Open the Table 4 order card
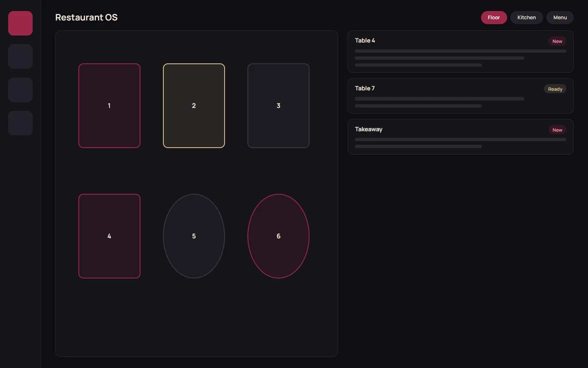This screenshot has width=588, height=368. (461, 52)
